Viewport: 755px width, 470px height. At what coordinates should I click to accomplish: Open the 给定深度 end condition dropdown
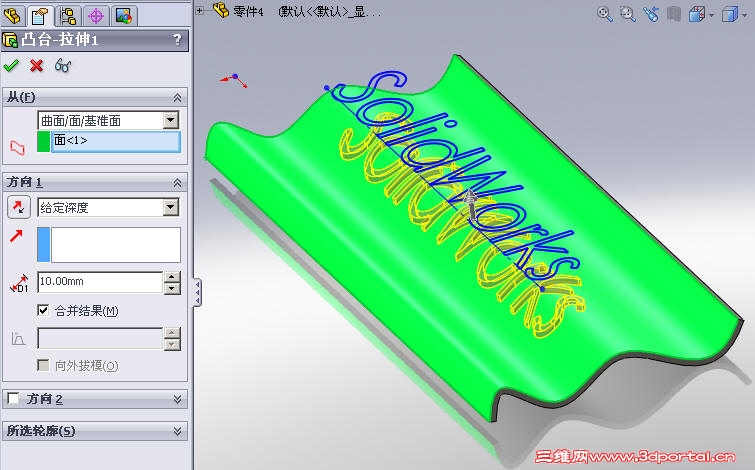coord(170,207)
